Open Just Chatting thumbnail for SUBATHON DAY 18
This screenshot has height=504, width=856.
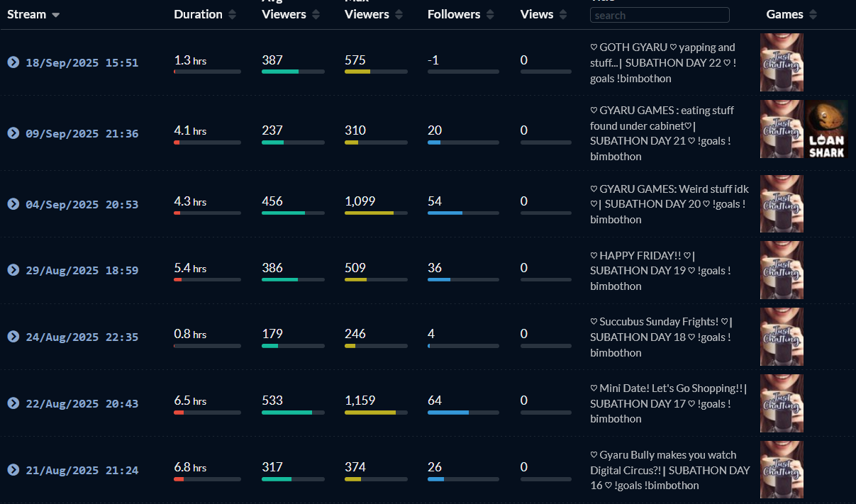click(782, 337)
